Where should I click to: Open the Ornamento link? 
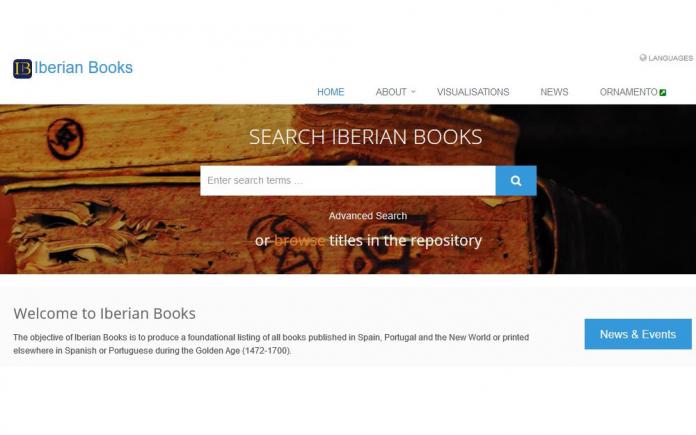(x=629, y=92)
